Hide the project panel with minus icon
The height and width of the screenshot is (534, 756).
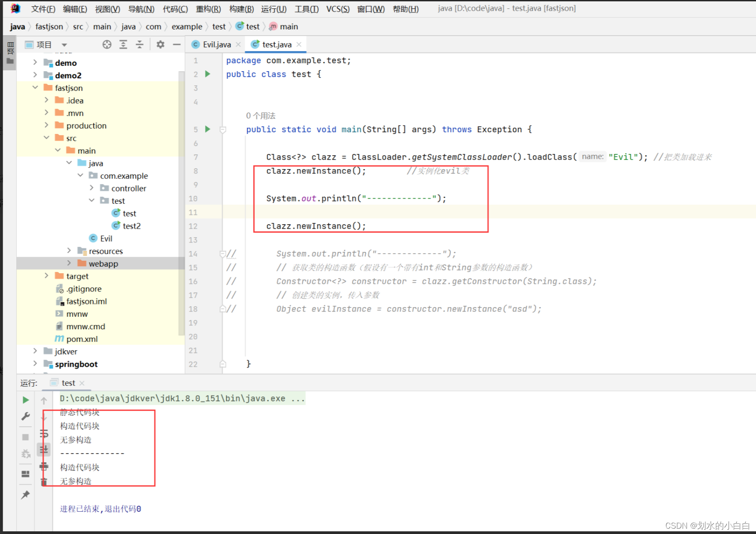(177, 44)
